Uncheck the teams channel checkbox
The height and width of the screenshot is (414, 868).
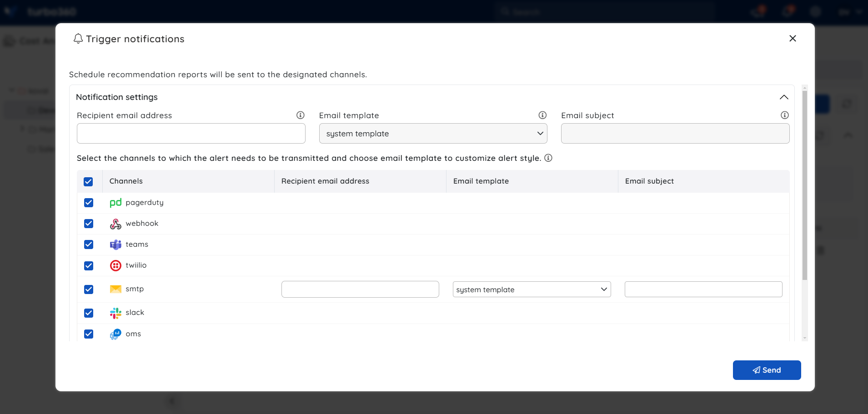pyautogui.click(x=89, y=244)
